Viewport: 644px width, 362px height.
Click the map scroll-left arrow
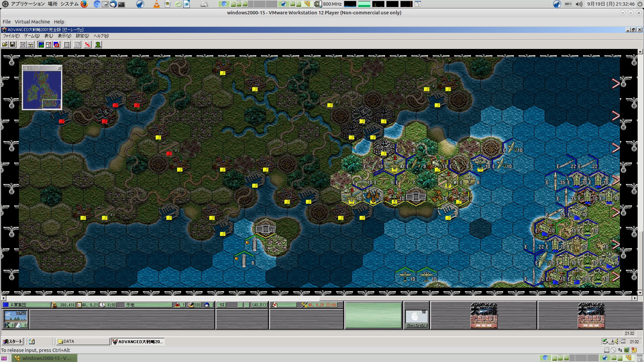(4, 298)
